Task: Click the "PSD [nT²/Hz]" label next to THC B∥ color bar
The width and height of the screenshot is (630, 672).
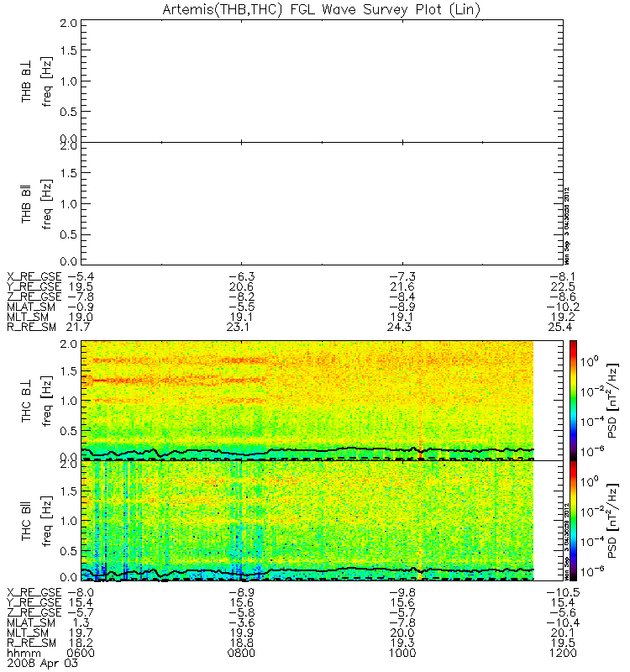Action: 613,521
